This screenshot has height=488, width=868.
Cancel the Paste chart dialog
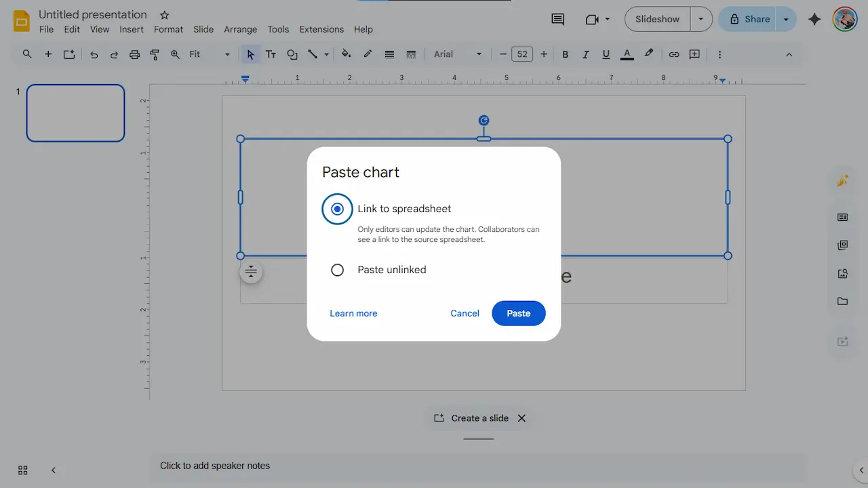[x=465, y=313]
